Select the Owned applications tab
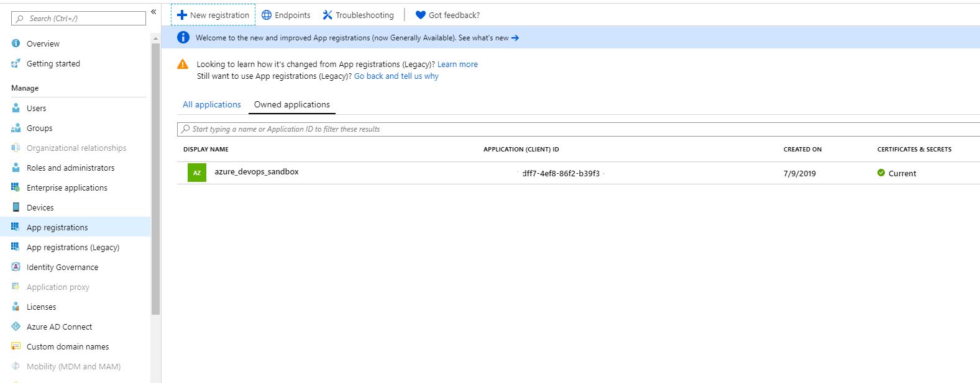This screenshot has height=383, width=980. coord(292,104)
